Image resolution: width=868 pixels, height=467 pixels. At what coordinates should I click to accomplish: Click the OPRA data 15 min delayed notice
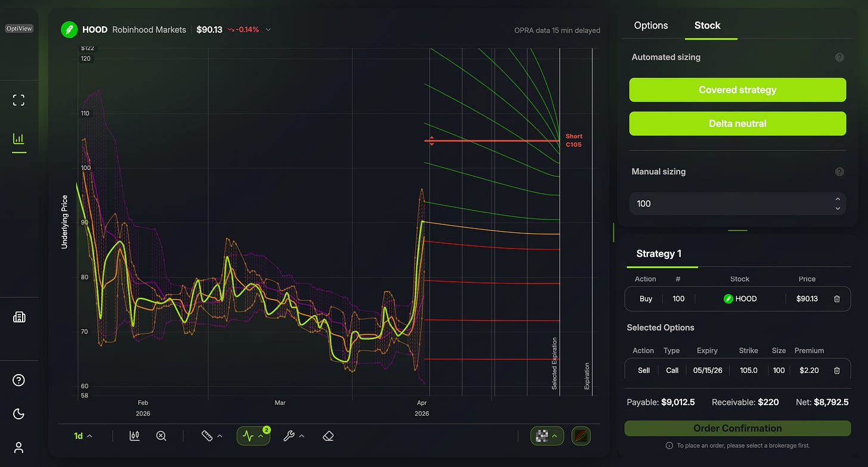557,30
